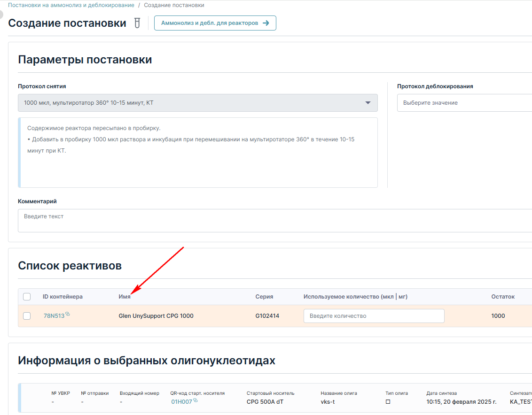Viewport: 532px width, 415px height.
Task: Click the arrow icon in the Аммонолиз button
Action: [x=266, y=23]
